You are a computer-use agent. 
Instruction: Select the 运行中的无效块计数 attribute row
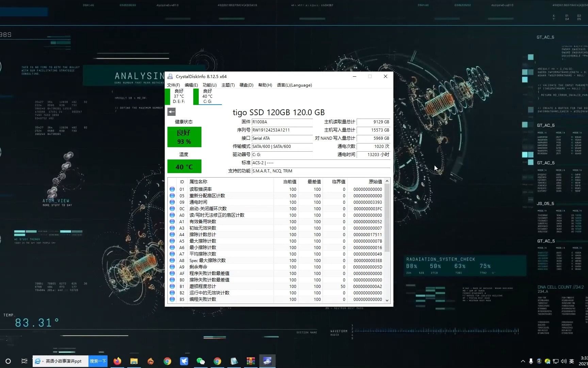(276, 293)
